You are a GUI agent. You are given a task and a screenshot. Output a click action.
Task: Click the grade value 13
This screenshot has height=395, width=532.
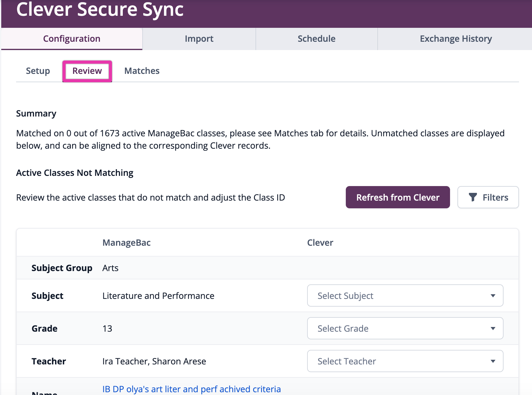click(x=107, y=329)
